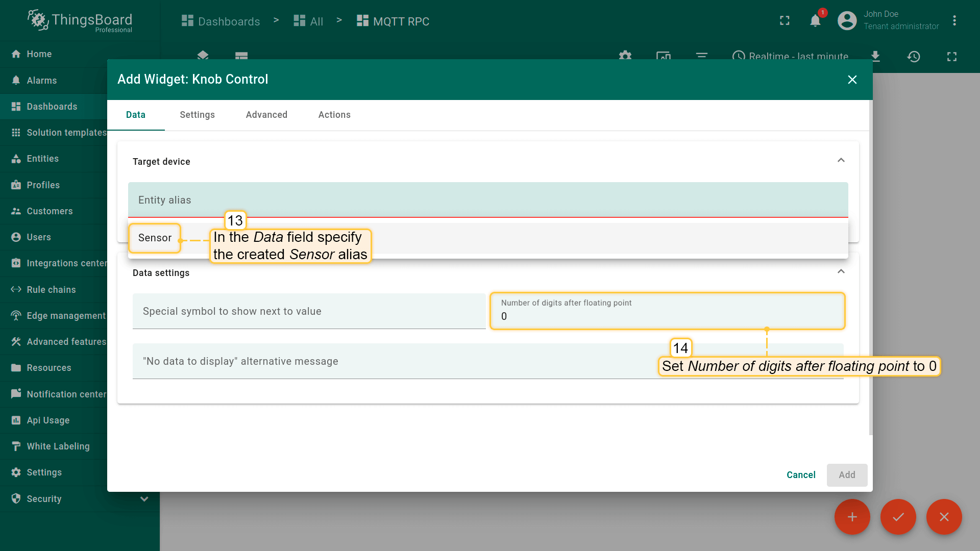Collapse the Target device section
The width and height of the screenshot is (980, 551).
pyautogui.click(x=841, y=161)
